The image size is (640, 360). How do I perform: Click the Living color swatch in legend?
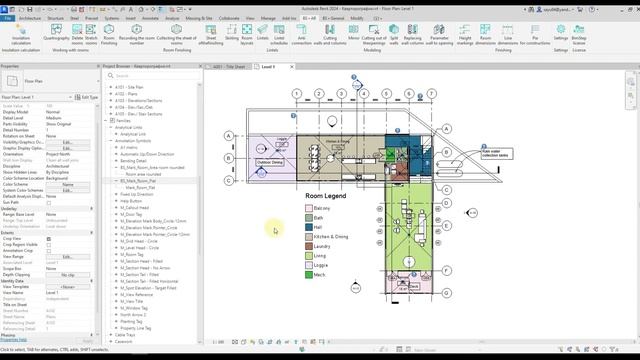pos(309,256)
